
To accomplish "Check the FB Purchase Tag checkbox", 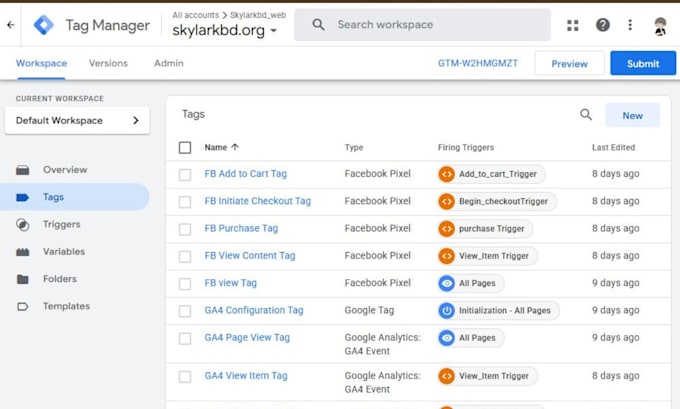I will click(x=185, y=229).
